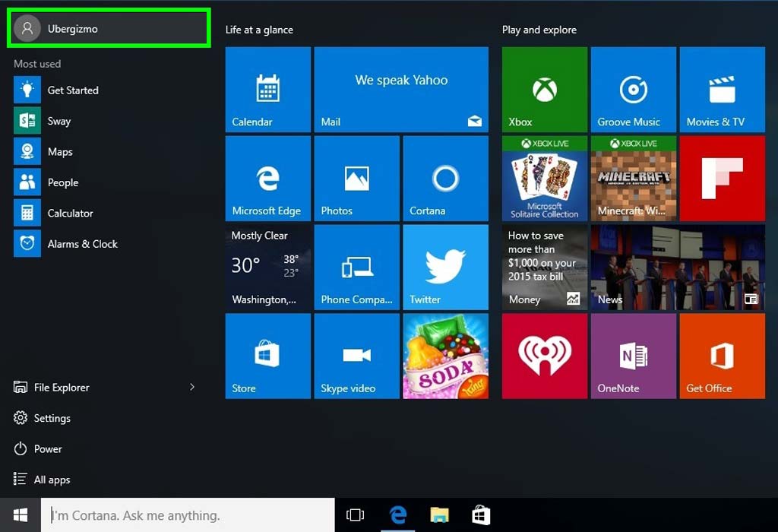Viewport: 778px width, 532px height.
Task: Open Movies & TV tile
Action: point(722,90)
